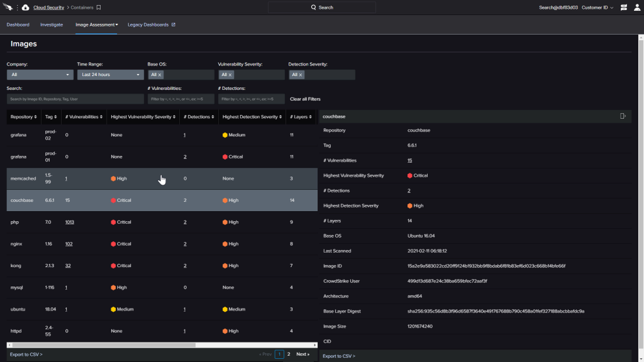Viewport: 644px width, 362px height.
Task: Click the CrowdStrike falcon logo
Action: 8,7
